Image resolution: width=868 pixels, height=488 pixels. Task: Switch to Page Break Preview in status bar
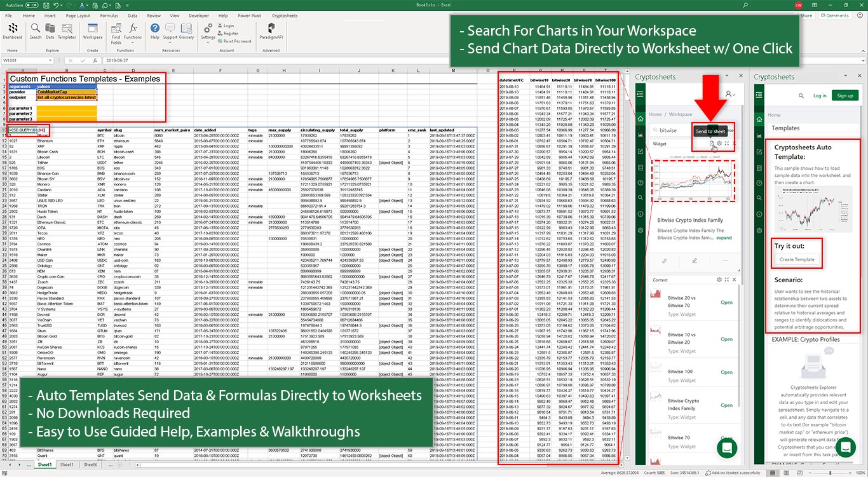801,473
